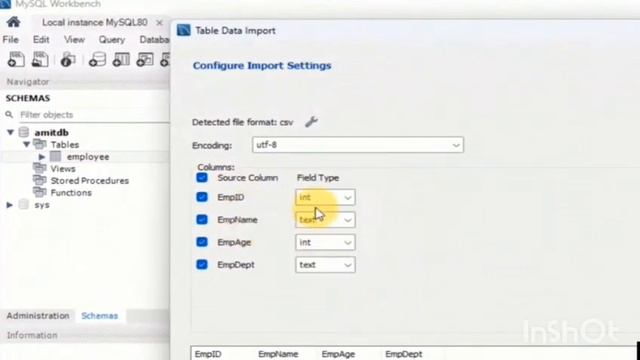This screenshot has width=640, height=360.
Task: Select the employee table in the tree
Action: (x=88, y=157)
